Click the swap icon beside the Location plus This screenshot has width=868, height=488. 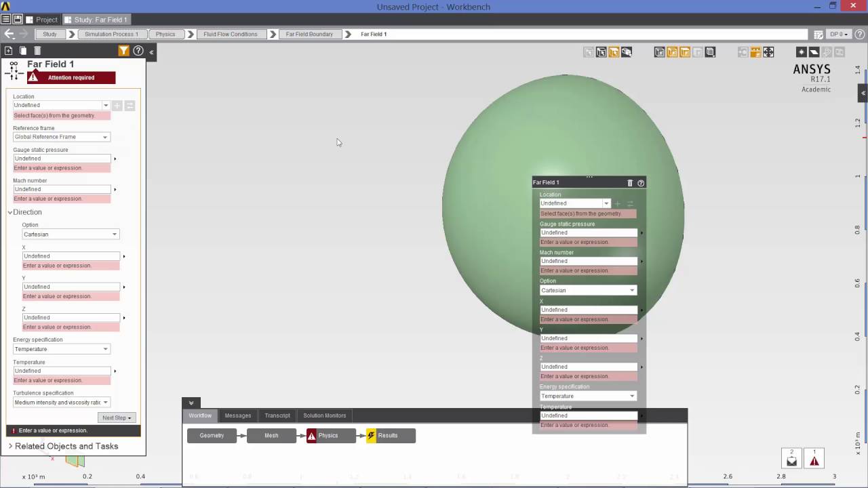(x=130, y=106)
